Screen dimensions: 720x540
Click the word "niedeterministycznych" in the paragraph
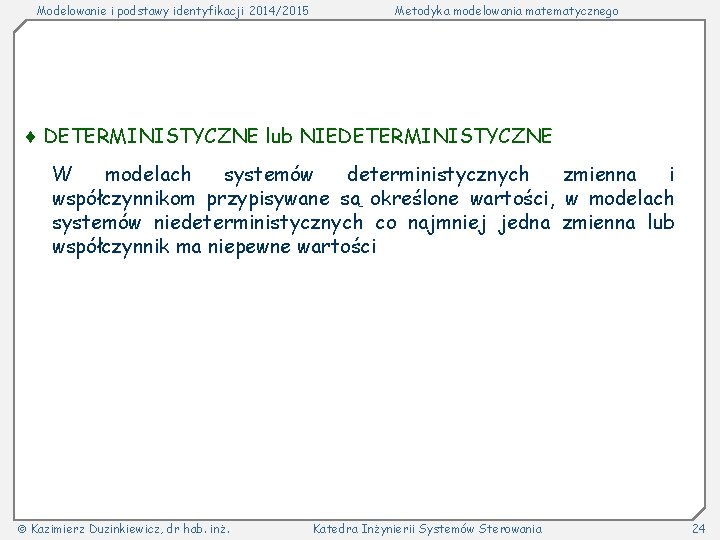pyautogui.click(x=258, y=224)
